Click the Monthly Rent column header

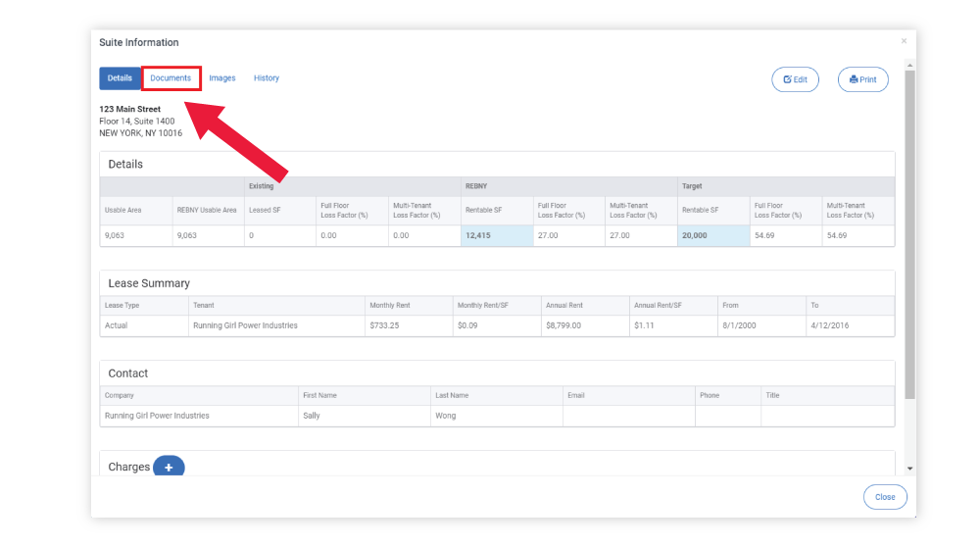390,305
